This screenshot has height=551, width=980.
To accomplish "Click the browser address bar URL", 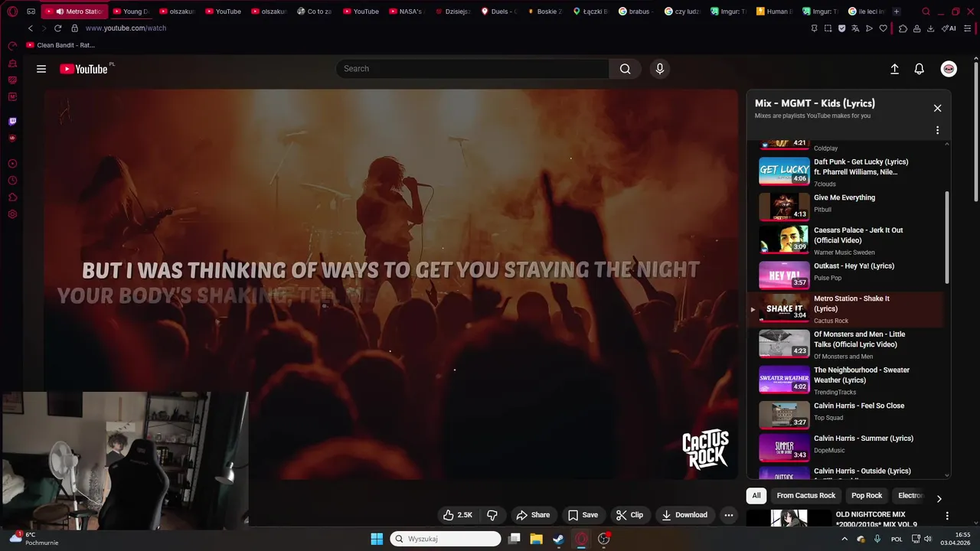I will (126, 28).
